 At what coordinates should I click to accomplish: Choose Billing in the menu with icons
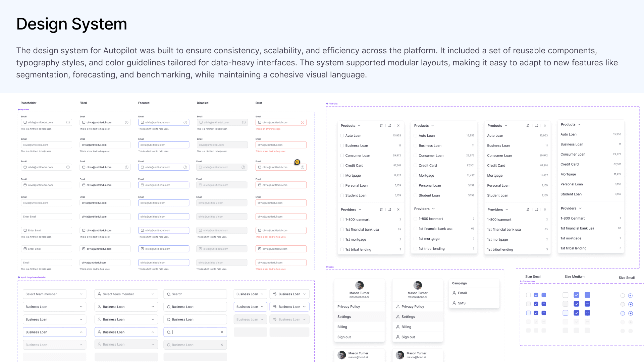406,327
